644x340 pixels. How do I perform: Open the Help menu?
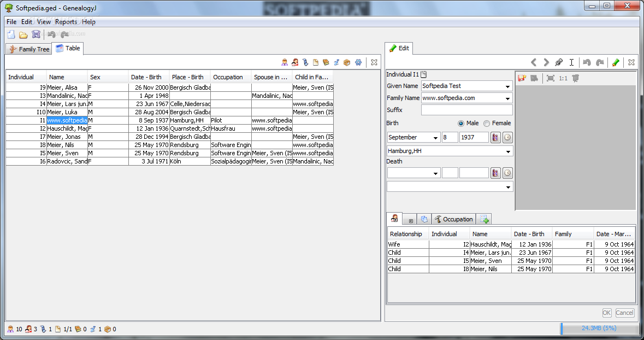[88, 22]
